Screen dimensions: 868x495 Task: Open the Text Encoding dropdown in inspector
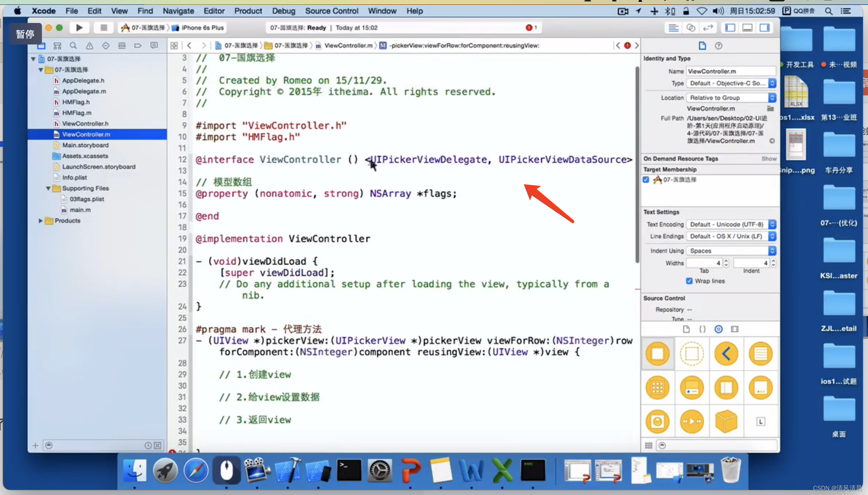[730, 223]
